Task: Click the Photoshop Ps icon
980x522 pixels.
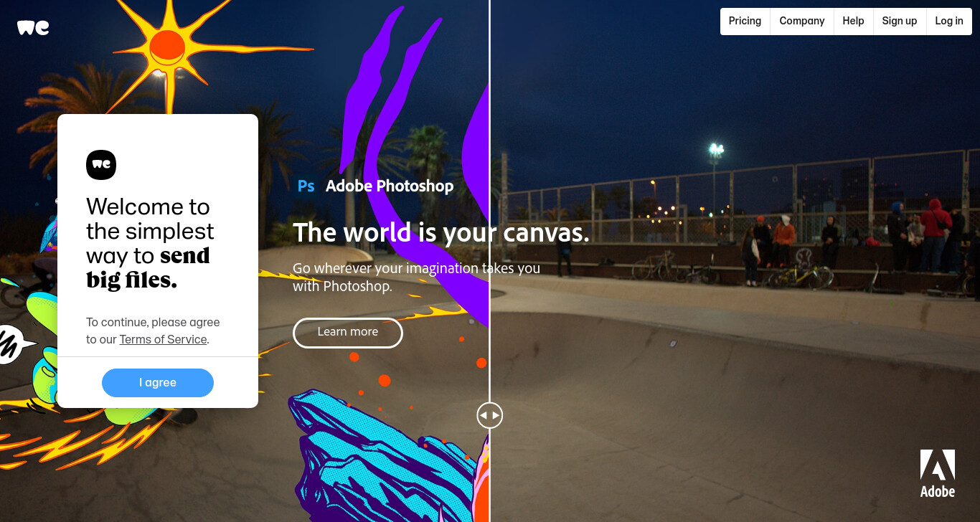Action: pyautogui.click(x=306, y=186)
